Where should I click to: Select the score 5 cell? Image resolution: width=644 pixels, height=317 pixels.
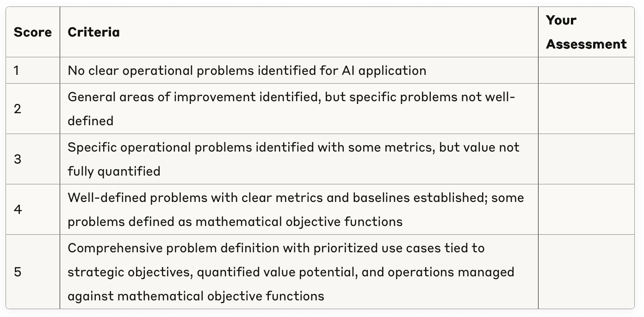click(x=17, y=272)
